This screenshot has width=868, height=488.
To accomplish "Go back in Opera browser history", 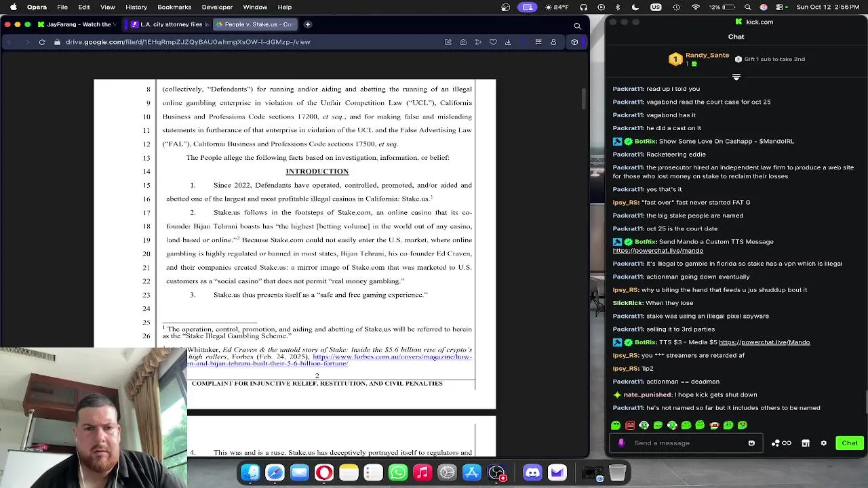I will click(x=9, y=42).
